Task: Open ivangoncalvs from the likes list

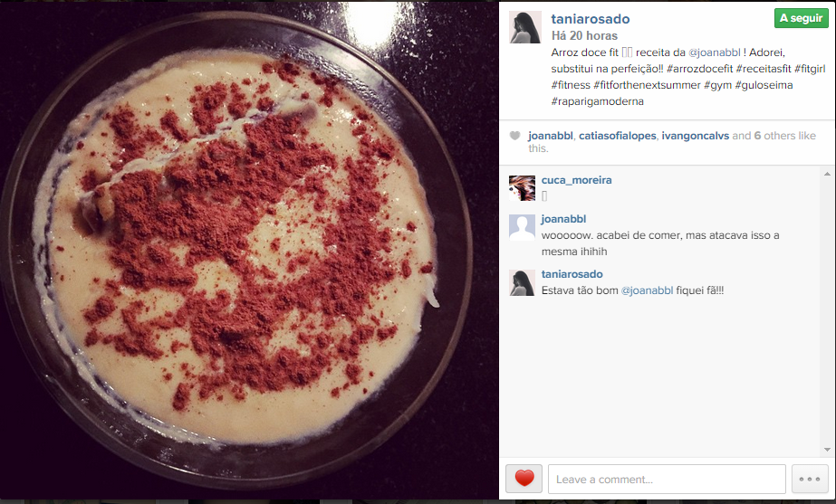Action: 696,136
